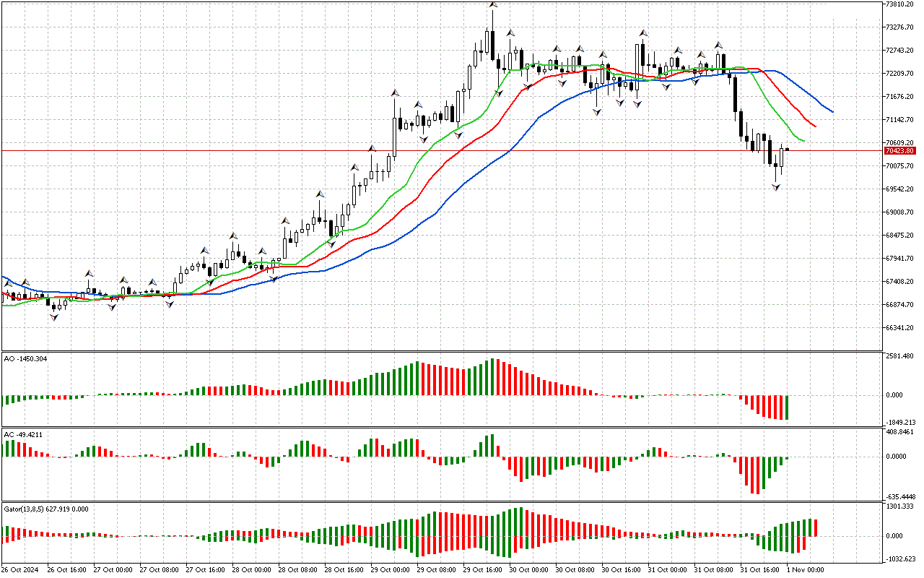924x578 pixels.
Task: Click the AO -1450.304 indicator label
Action: tap(26, 358)
